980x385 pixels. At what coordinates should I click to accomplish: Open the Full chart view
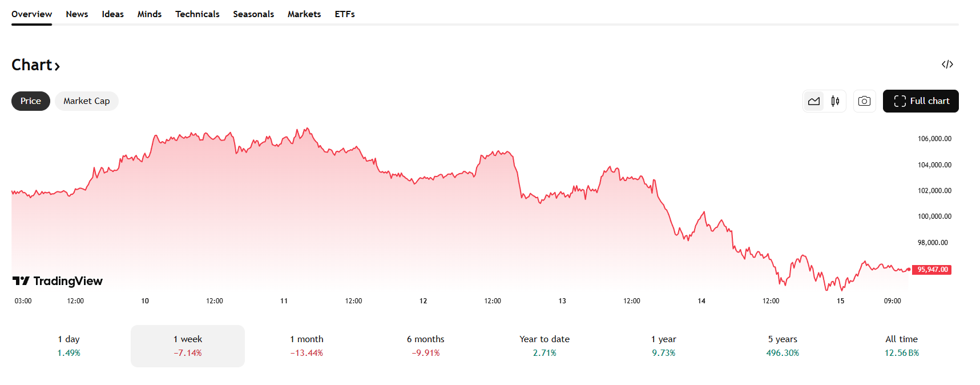click(920, 101)
